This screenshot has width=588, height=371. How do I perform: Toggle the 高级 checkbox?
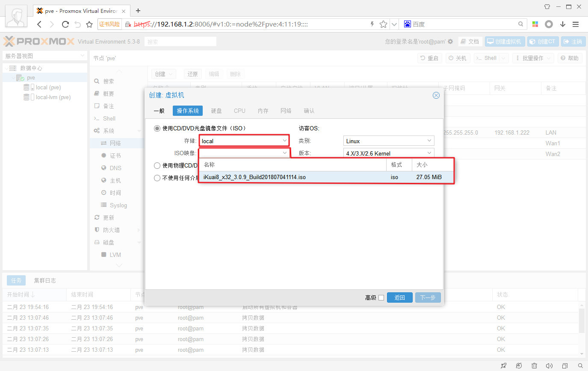pos(381,298)
